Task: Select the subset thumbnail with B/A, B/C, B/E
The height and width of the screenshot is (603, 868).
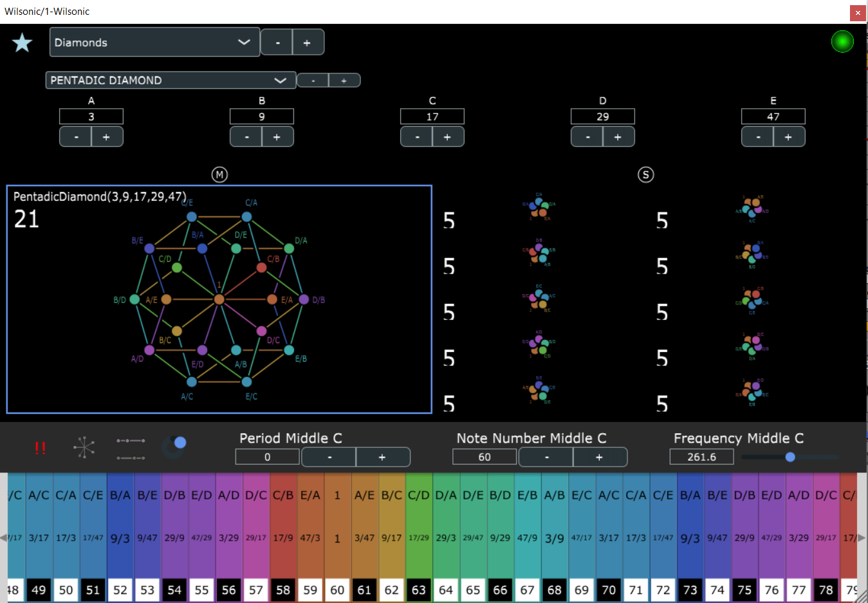Action: click(x=752, y=254)
